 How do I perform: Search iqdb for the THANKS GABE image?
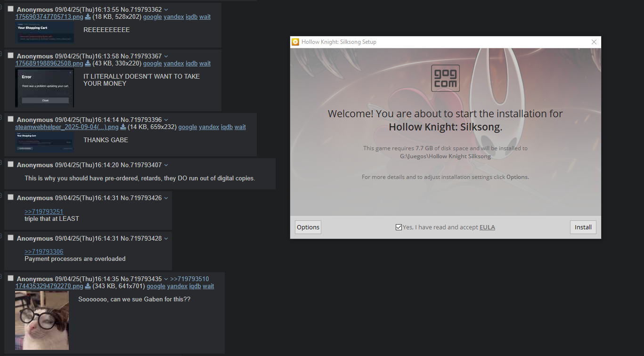point(227,127)
